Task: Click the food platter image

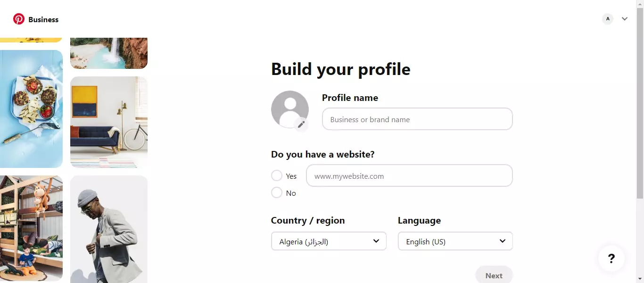Action: coord(31,108)
